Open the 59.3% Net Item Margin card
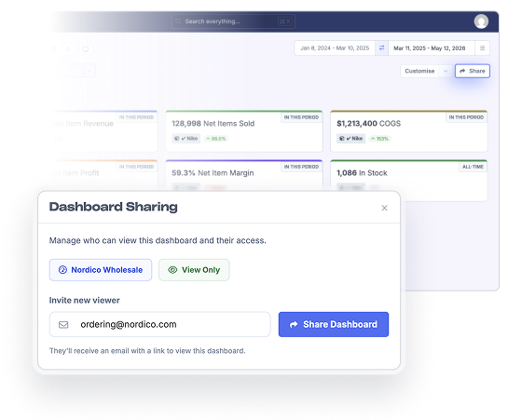The image size is (508, 420). tap(244, 175)
